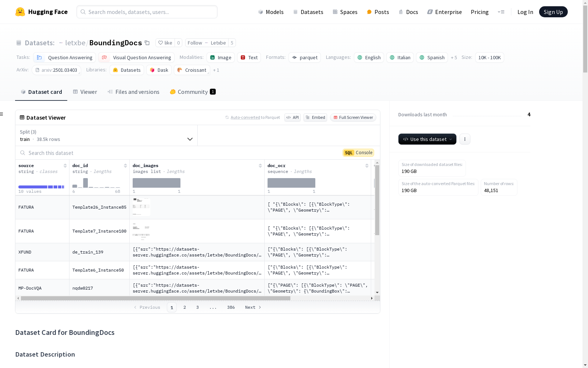Open the letxbe owner link
This screenshot has height=368, width=588.
click(x=75, y=43)
